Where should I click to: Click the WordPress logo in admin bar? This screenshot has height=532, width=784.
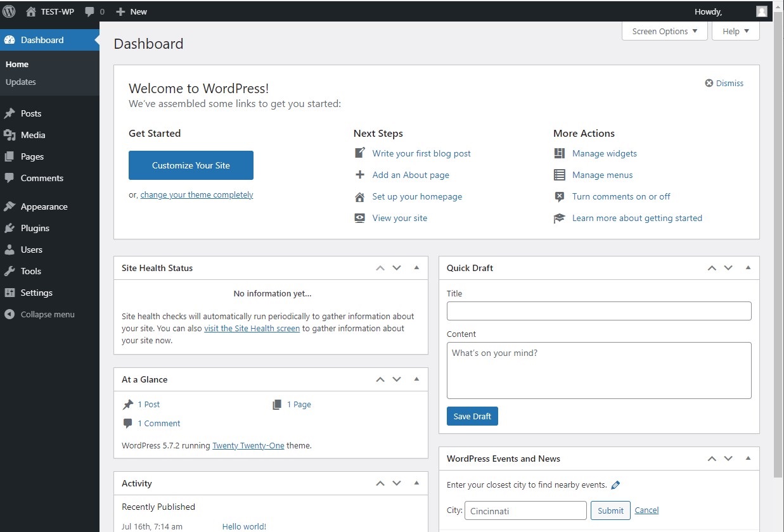[9, 11]
